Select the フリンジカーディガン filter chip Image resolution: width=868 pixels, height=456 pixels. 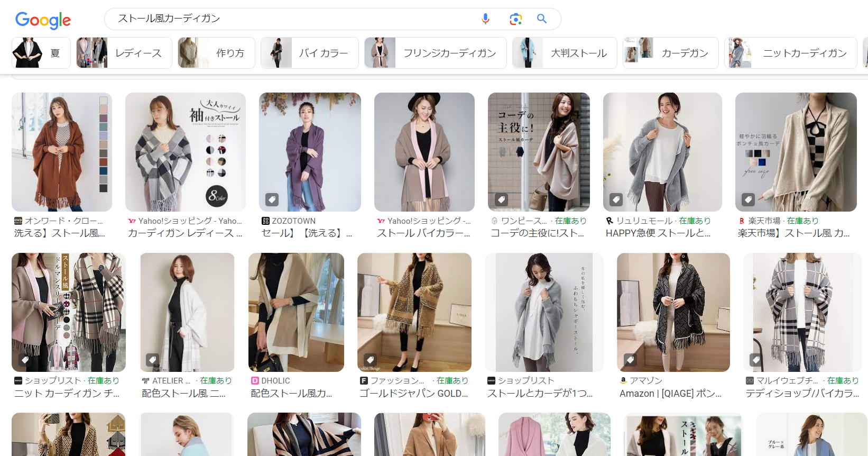click(x=435, y=53)
